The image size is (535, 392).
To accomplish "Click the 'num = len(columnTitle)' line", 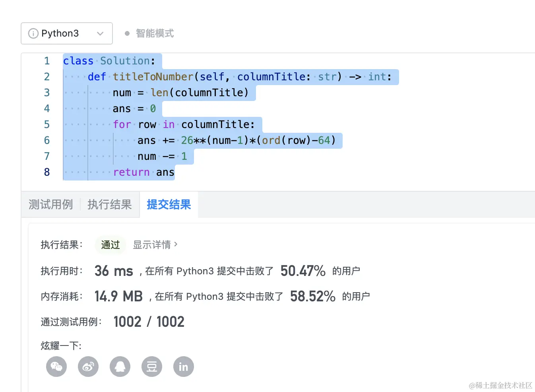I will [x=181, y=93].
